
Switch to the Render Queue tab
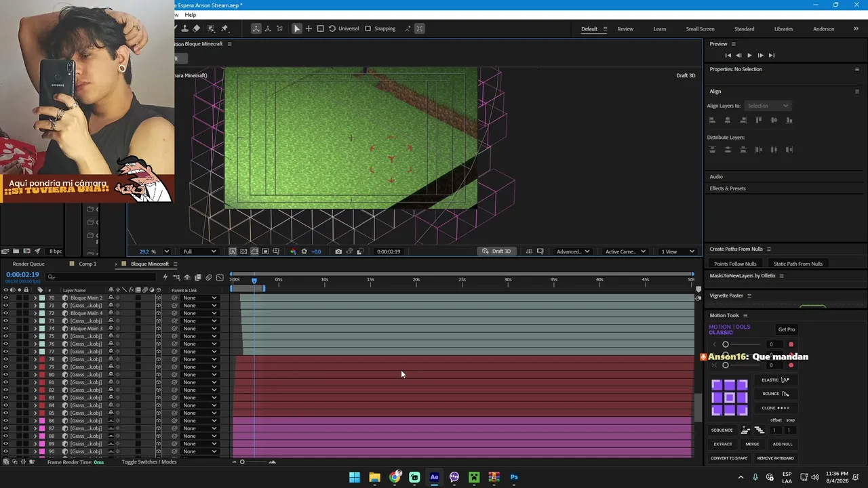pos(28,264)
